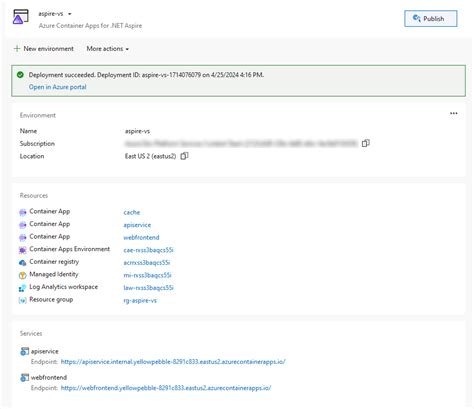474x409 pixels.
Task: Open the Open in Azure portal link
Action: tap(57, 87)
